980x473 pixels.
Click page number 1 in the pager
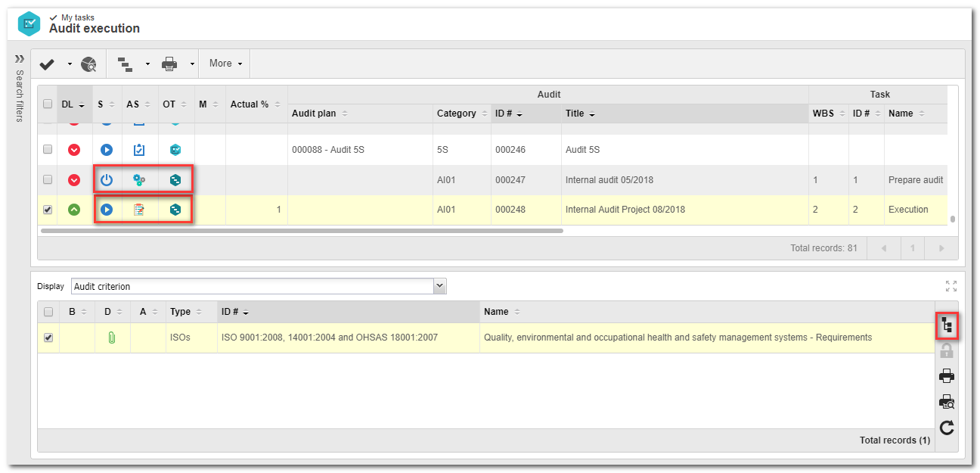[913, 248]
